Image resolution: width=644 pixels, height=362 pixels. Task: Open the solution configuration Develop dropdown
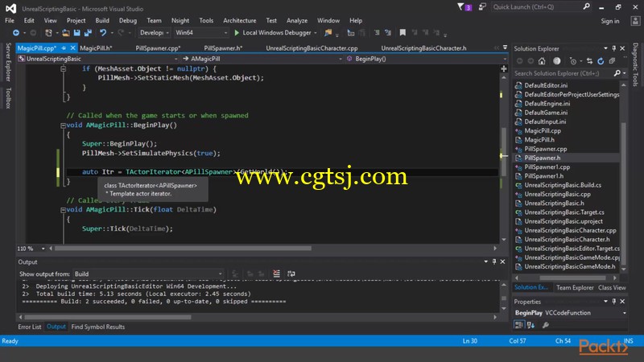[154, 32]
